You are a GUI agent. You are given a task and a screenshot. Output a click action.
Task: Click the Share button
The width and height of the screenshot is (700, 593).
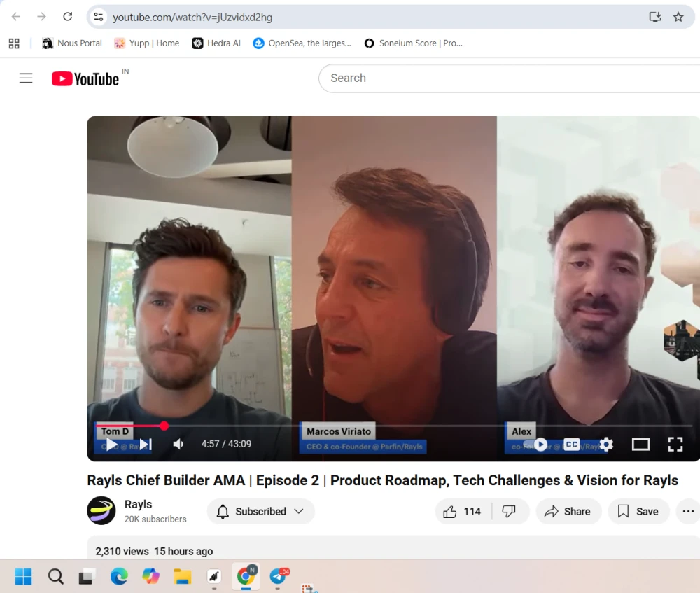568,512
